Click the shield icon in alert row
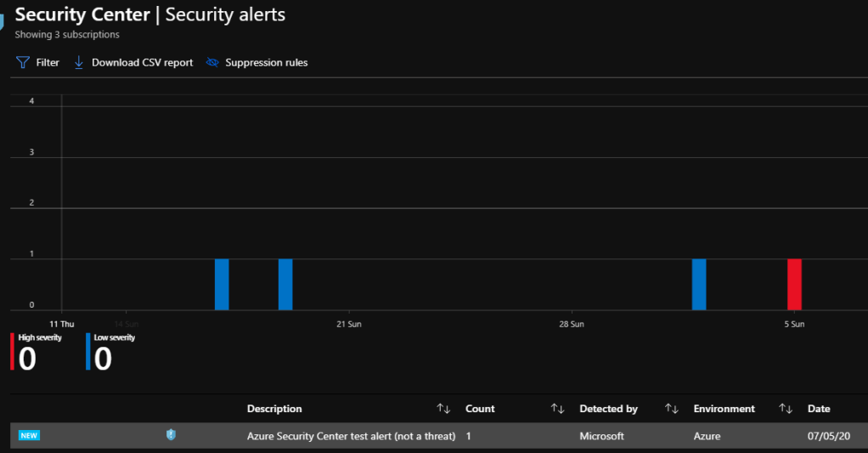868x453 pixels. coord(171,435)
